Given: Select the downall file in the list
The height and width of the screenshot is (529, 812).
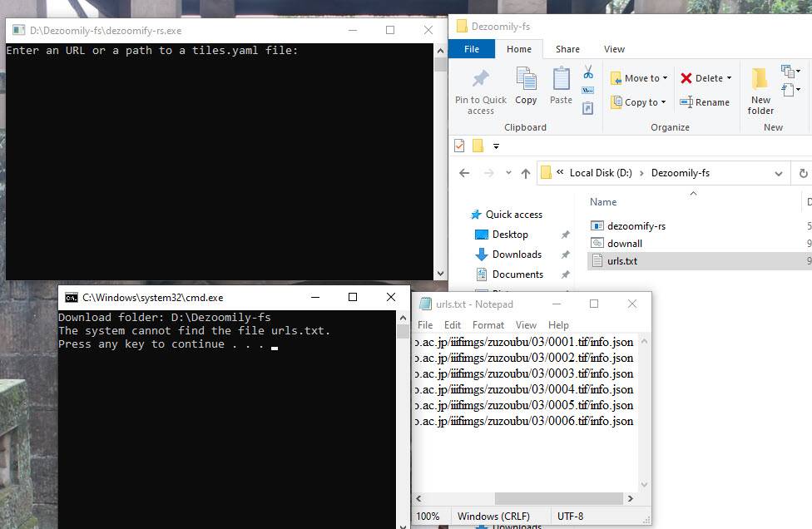Looking at the screenshot, I should click(624, 244).
